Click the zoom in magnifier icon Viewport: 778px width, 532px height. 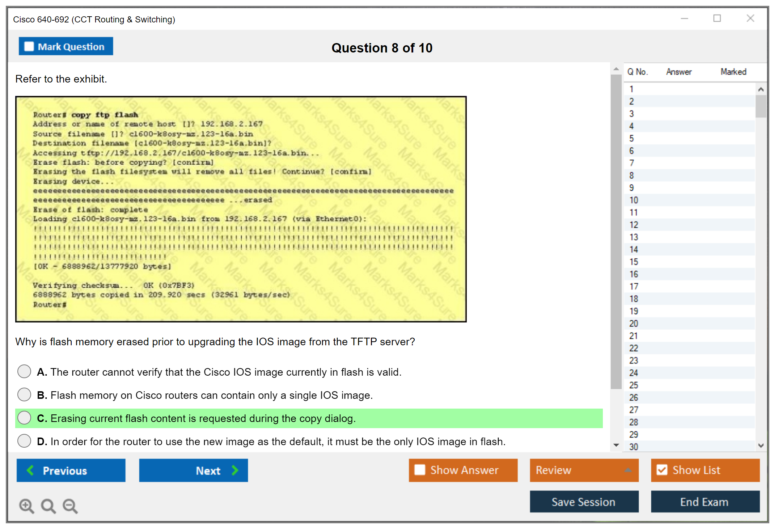pos(26,506)
